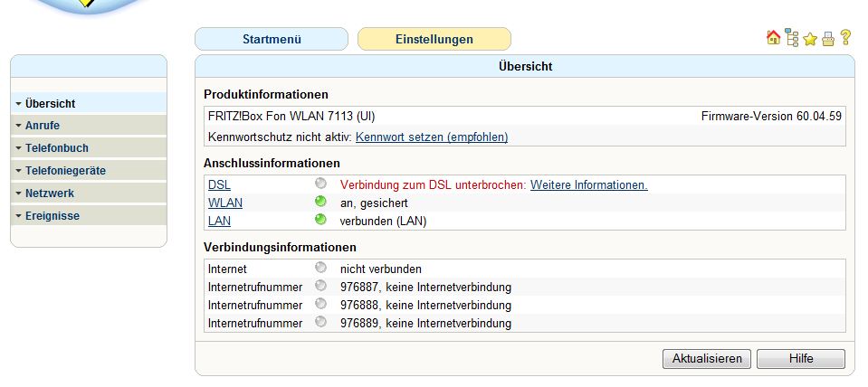Image resolution: width=868 pixels, height=387 pixels.
Task: Click the 'verbunden (LAN)' status text
Action: coord(383,222)
